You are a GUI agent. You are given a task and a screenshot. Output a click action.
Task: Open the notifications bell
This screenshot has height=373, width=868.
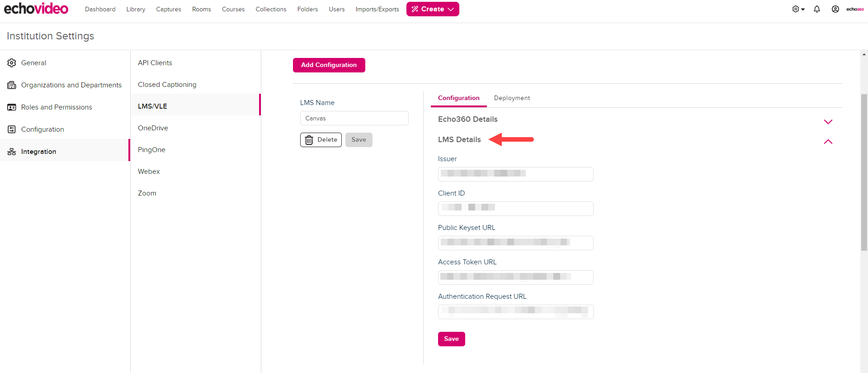(817, 9)
